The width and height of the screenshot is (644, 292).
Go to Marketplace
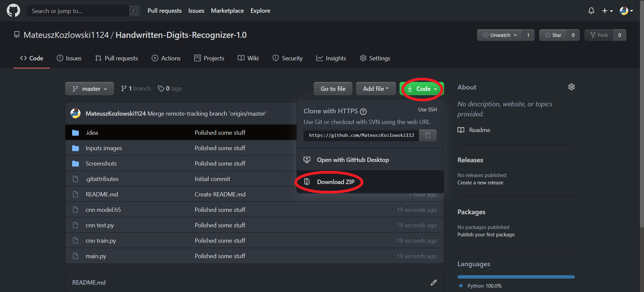click(227, 11)
